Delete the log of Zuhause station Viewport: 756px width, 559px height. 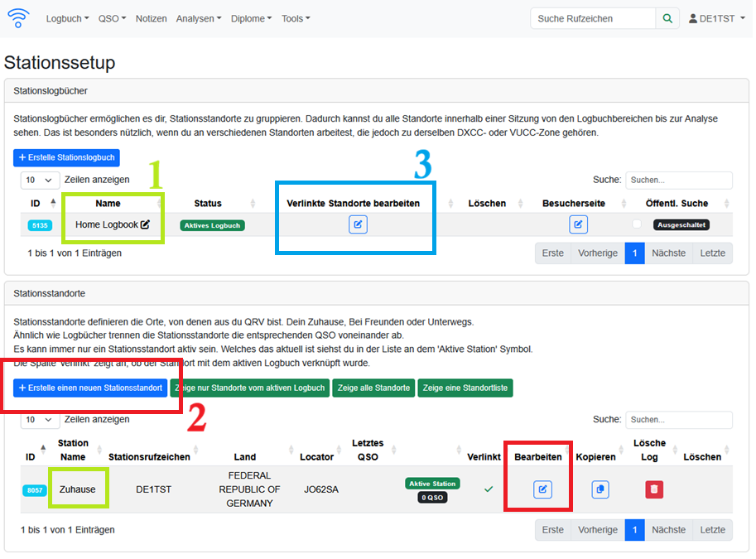654,489
